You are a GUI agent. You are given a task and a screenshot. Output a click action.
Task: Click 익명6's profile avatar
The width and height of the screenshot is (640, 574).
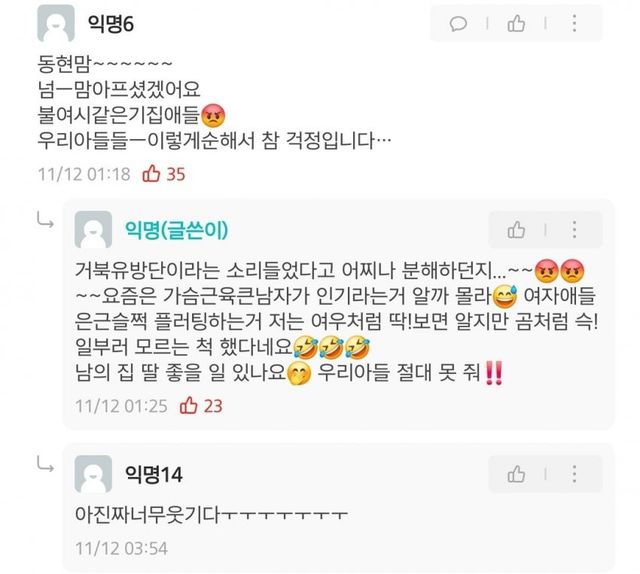coord(56,23)
